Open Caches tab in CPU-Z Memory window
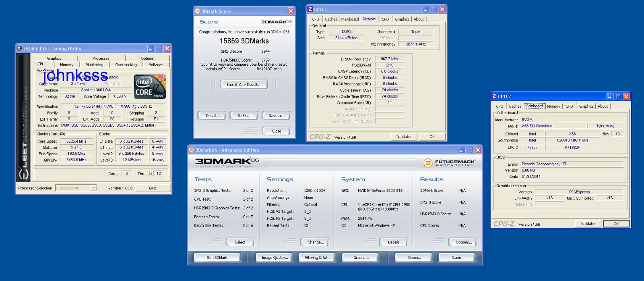644x281 pixels. pos(331,19)
